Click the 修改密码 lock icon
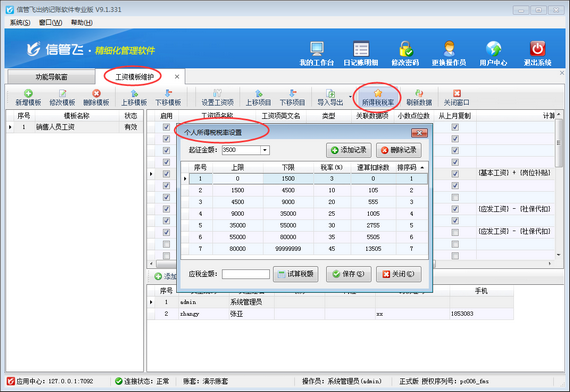The height and width of the screenshot is (392, 570). pos(405,49)
